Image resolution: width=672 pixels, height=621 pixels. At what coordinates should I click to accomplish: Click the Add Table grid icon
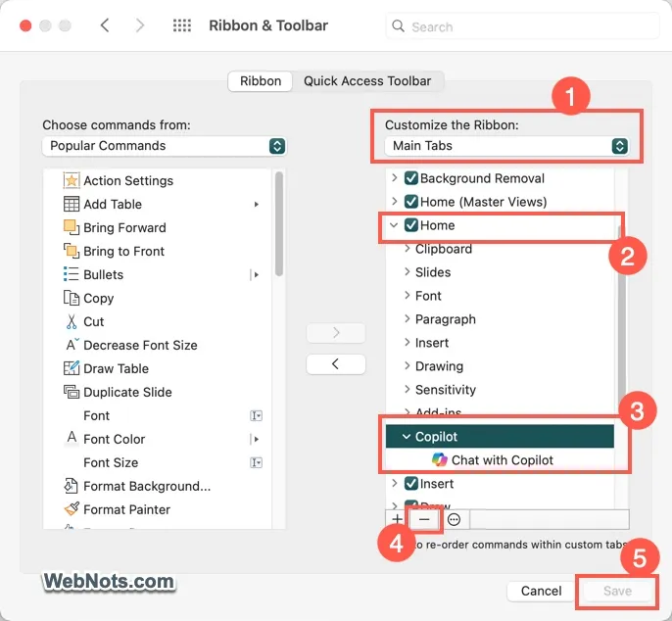tap(72, 204)
